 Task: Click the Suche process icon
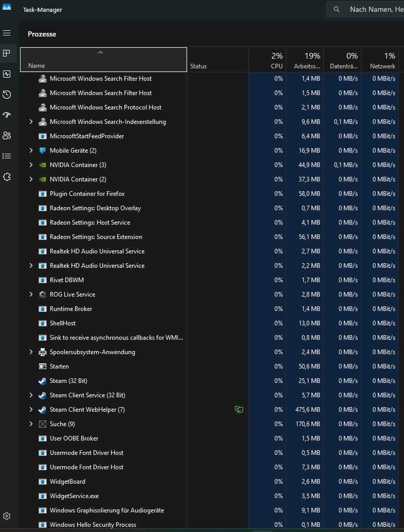coord(42,424)
